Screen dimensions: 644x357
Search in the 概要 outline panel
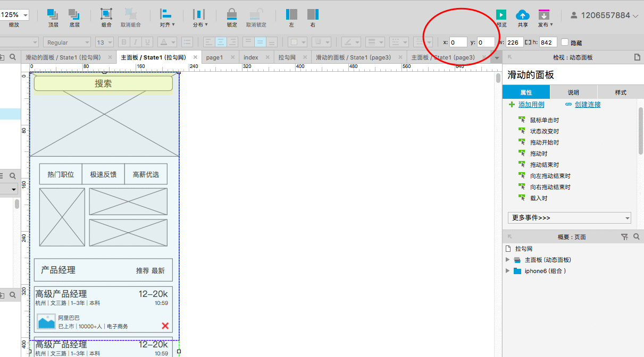(x=637, y=237)
